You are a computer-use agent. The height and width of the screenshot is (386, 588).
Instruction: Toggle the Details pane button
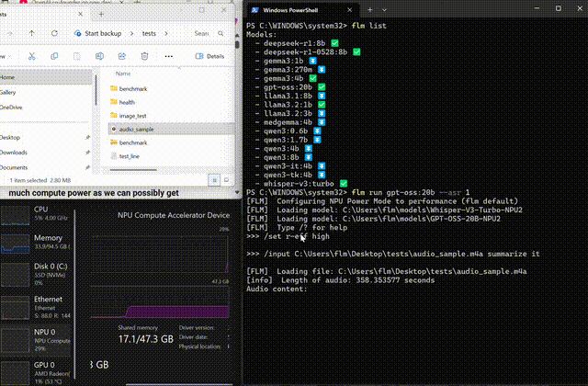209,56
